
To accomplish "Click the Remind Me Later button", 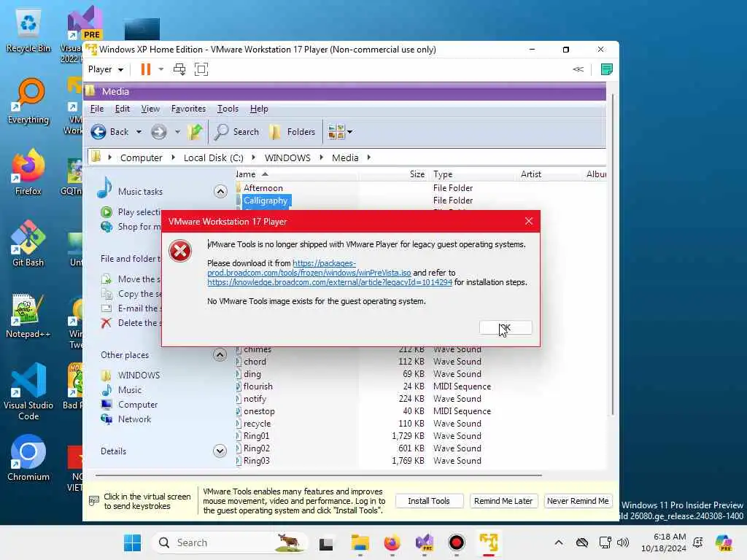I will click(x=503, y=501).
